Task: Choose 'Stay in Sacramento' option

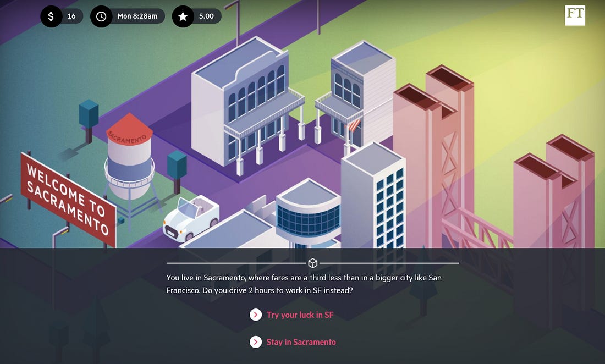Action: [301, 341]
